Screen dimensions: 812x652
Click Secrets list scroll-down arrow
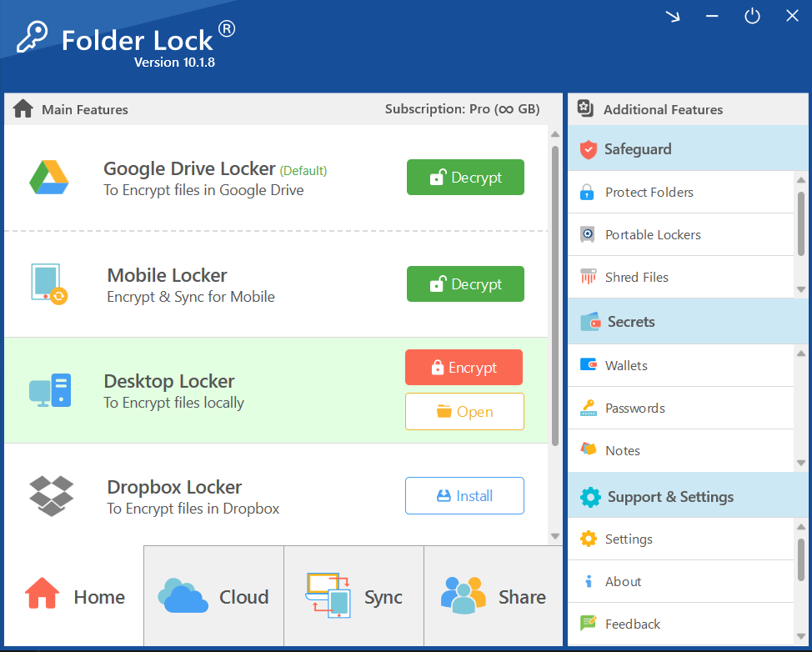coord(801,463)
